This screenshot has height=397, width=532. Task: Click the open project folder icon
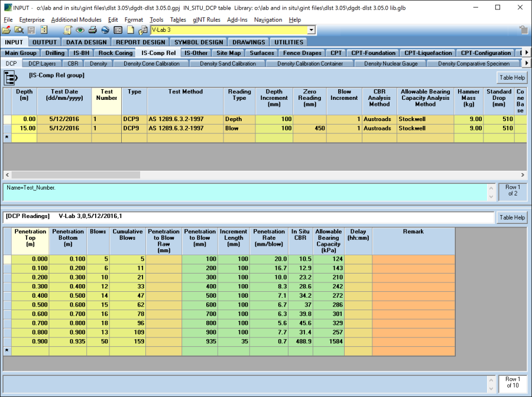tap(7, 30)
